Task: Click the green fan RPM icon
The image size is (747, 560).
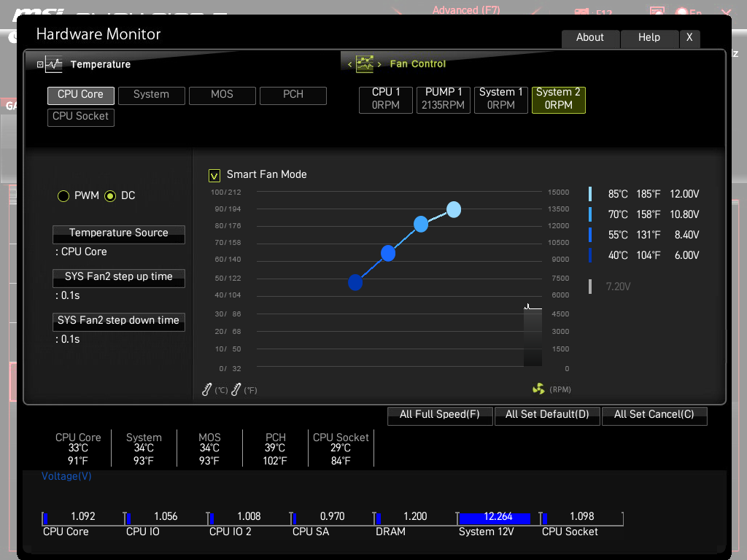Action: click(x=538, y=389)
